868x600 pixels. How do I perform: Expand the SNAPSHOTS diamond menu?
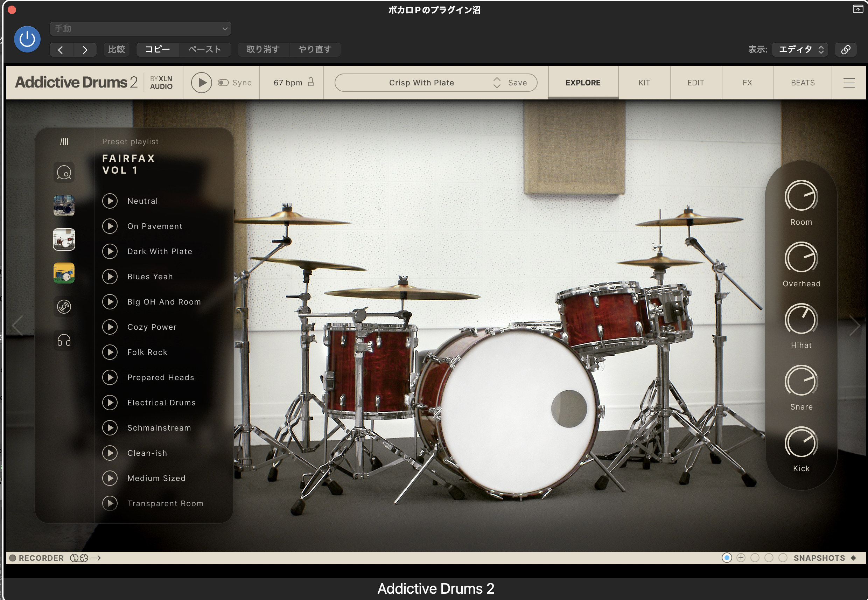click(853, 558)
